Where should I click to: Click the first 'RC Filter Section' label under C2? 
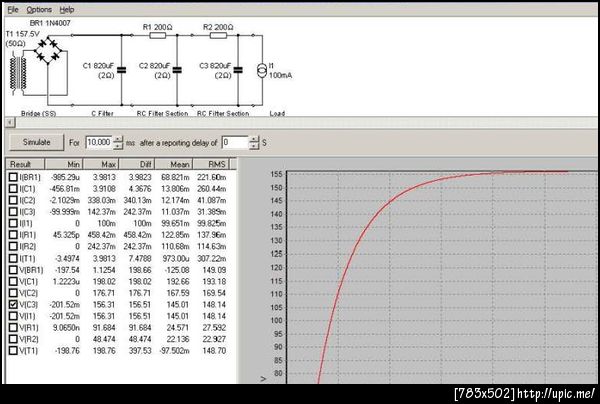coord(162,114)
